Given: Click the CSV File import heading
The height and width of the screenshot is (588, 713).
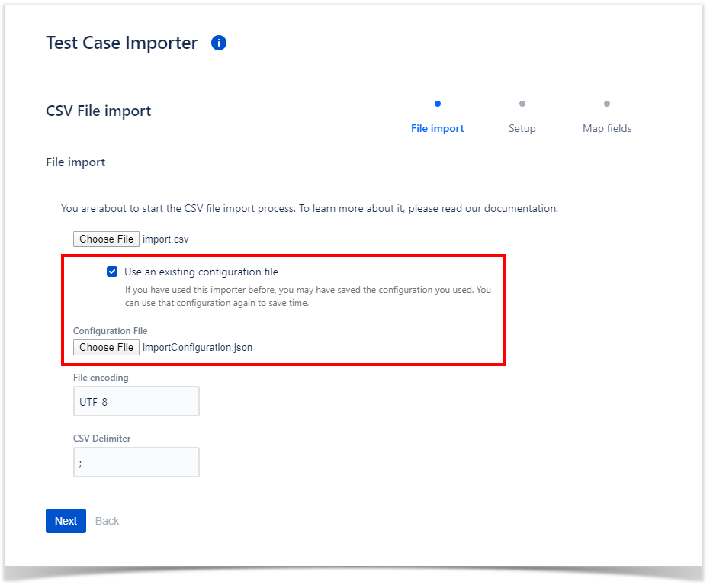Looking at the screenshot, I should point(98,111).
